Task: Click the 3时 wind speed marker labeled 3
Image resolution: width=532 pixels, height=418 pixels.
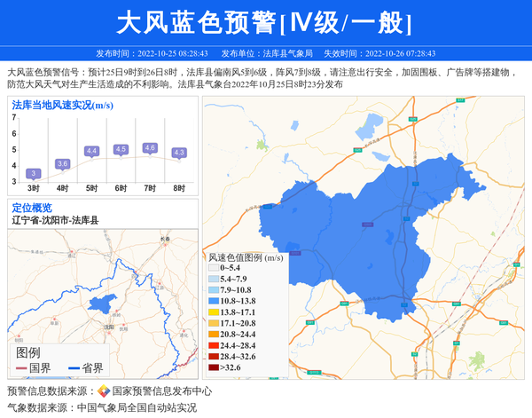Action: 33,174
